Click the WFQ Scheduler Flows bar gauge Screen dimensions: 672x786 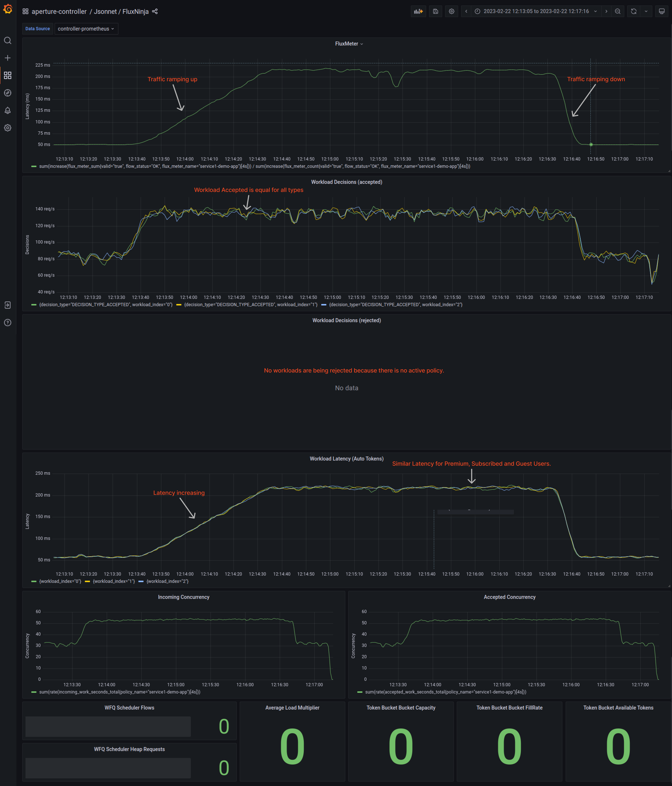click(x=108, y=727)
